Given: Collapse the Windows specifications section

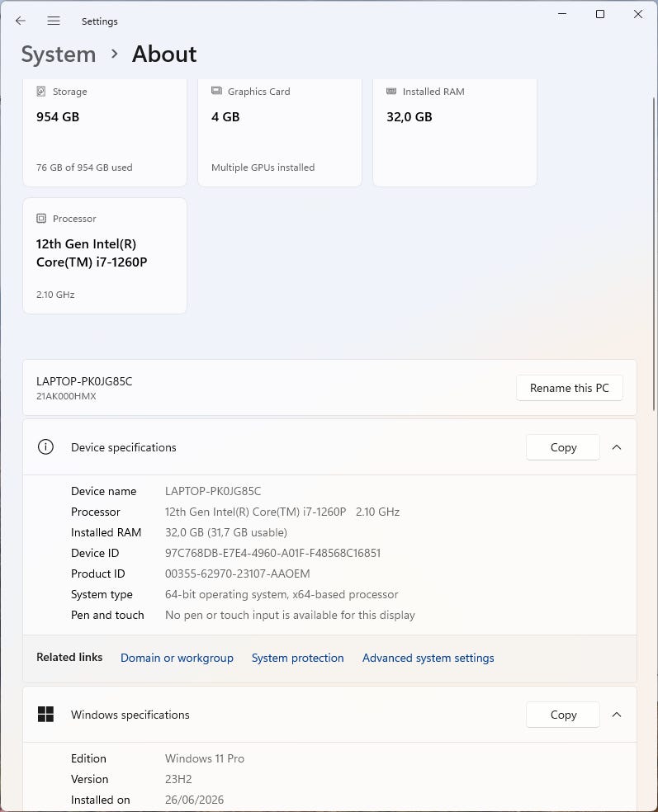Looking at the screenshot, I should point(617,714).
